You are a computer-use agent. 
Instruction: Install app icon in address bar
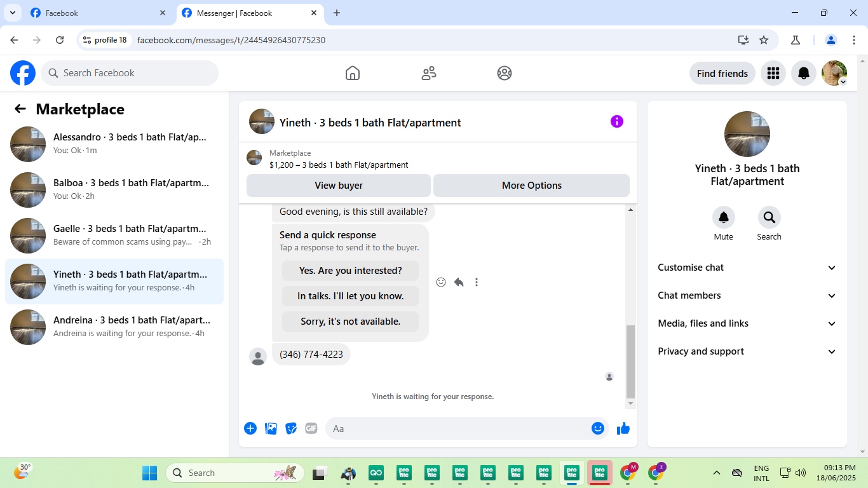[x=743, y=40]
